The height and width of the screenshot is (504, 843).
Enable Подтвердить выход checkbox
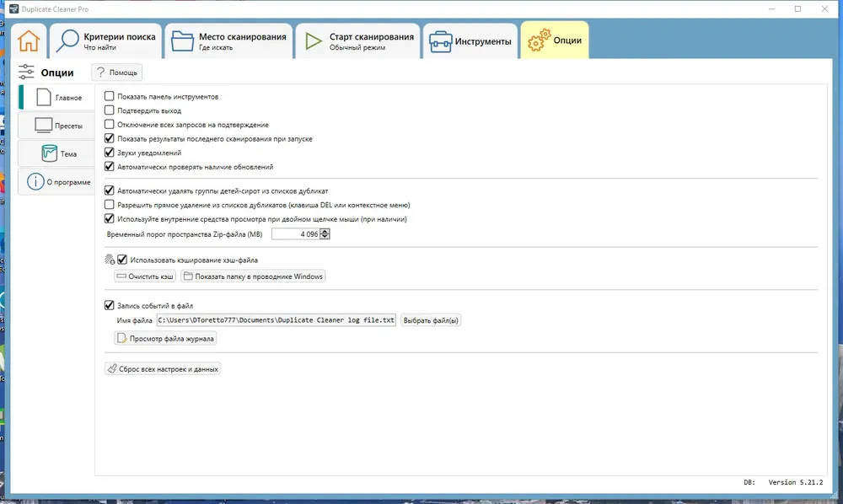(109, 110)
